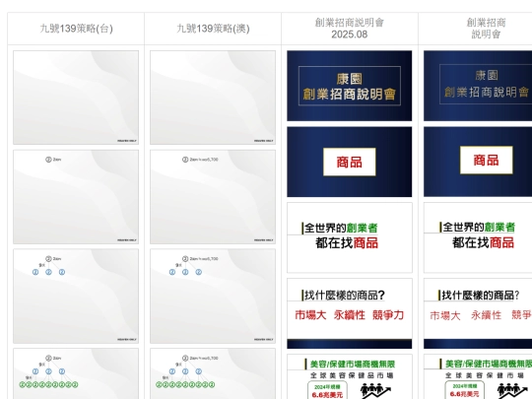
Task: Open 商品 slide in fourth column
Action: pyautogui.click(x=478, y=162)
